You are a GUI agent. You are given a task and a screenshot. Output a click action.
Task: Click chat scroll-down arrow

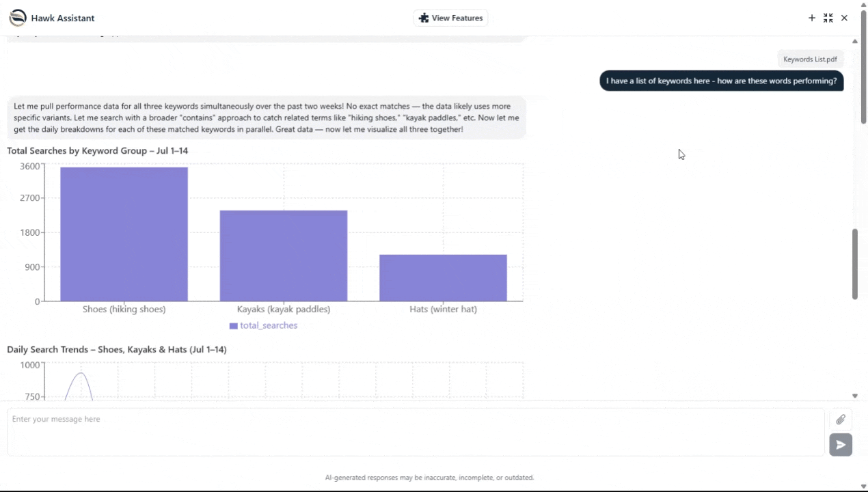tap(855, 396)
